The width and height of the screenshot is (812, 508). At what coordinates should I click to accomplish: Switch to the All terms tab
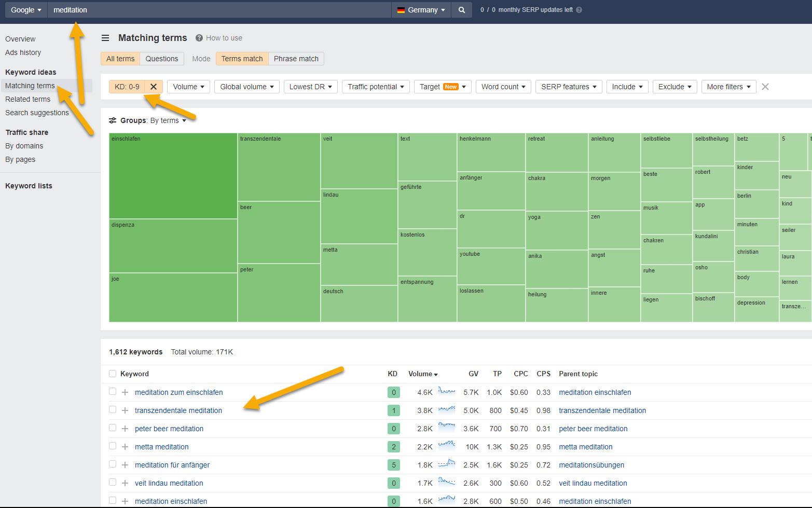(x=120, y=59)
